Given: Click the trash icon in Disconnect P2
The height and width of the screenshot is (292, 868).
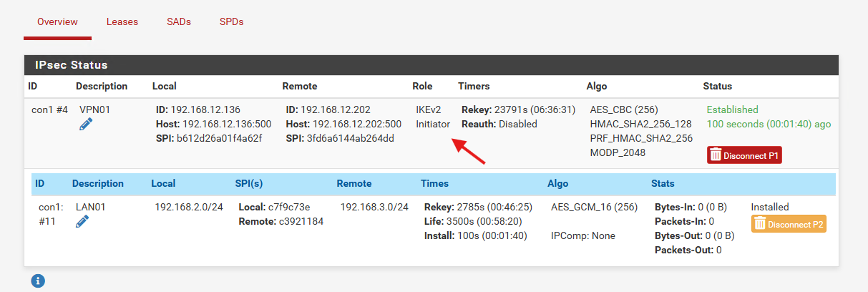Looking at the screenshot, I should [x=760, y=224].
